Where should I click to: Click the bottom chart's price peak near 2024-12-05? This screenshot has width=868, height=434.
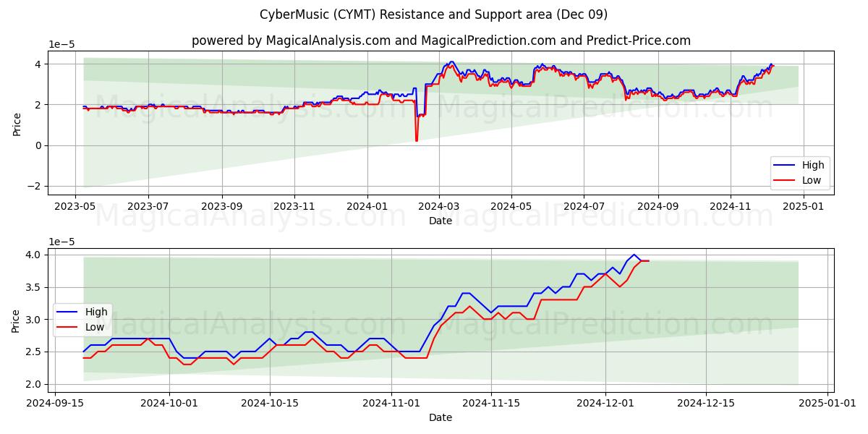click(x=634, y=255)
